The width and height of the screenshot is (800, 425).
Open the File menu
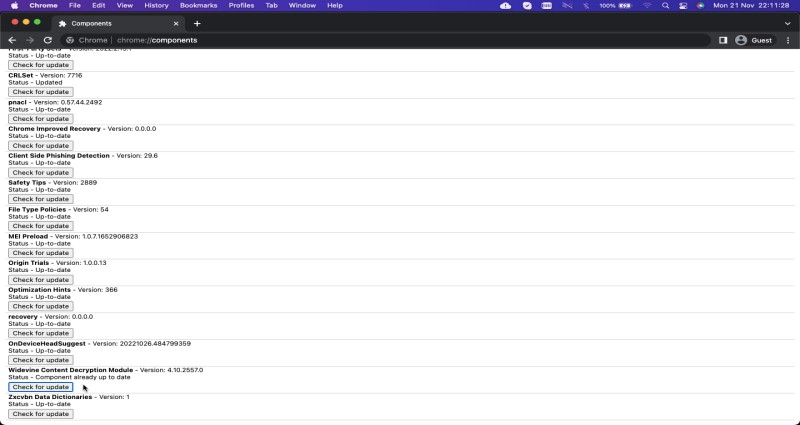[x=74, y=6]
